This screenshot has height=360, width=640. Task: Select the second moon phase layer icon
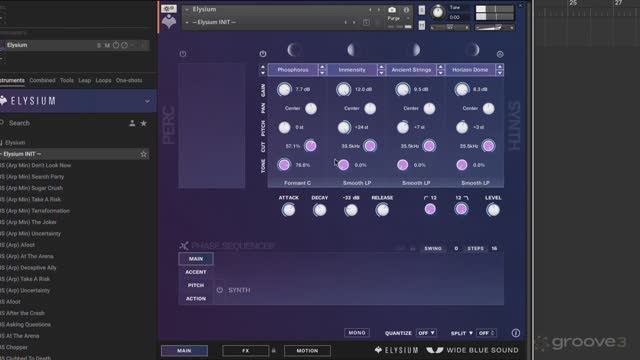[353, 50]
